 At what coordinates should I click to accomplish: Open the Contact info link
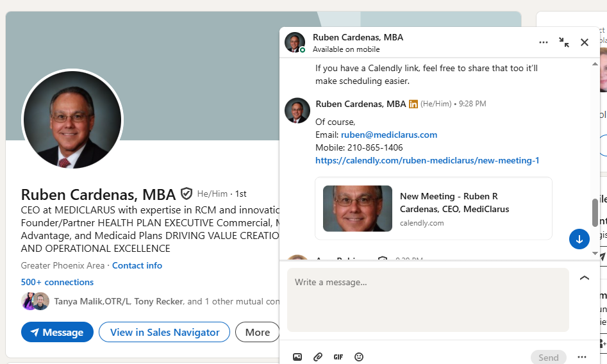137,265
